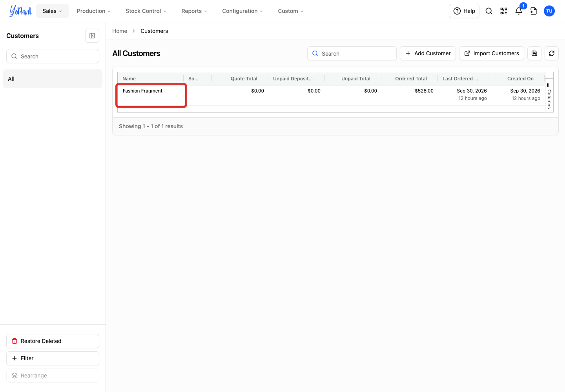The height and width of the screenshot is (392, 565).
Task: Open the notifications bell
Action: [x=519, y=11]
